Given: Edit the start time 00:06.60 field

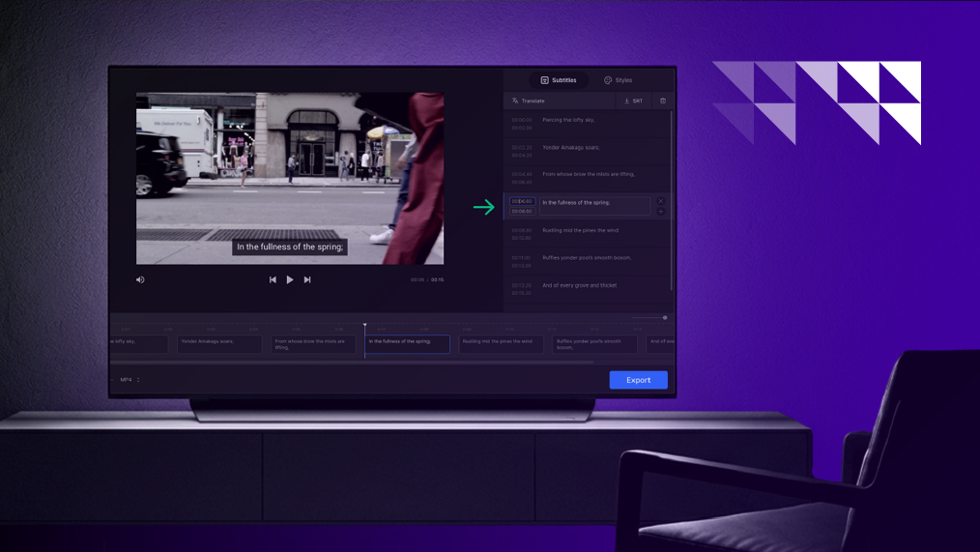Looking at the screenshot, I should coord(522,201).
